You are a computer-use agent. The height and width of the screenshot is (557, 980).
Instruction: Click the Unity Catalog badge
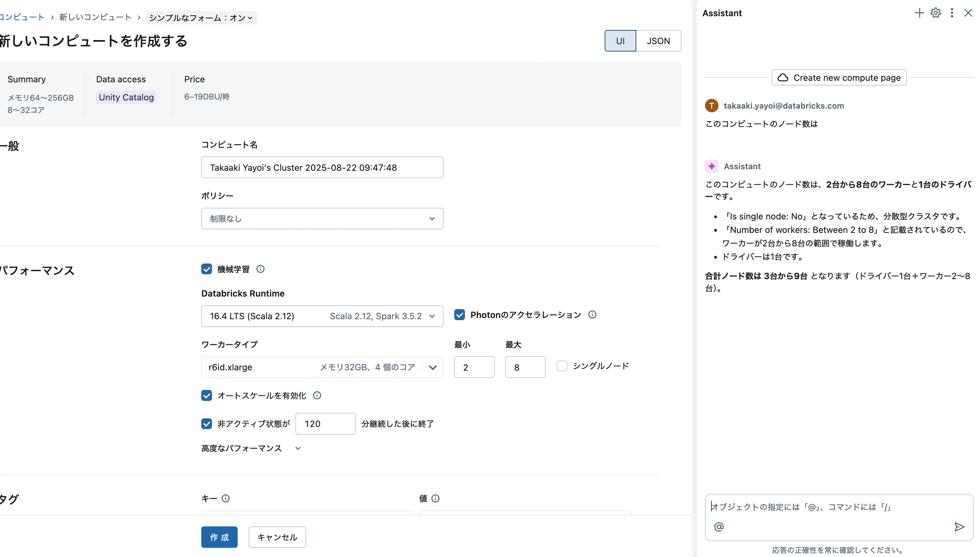tap(126, 97)
